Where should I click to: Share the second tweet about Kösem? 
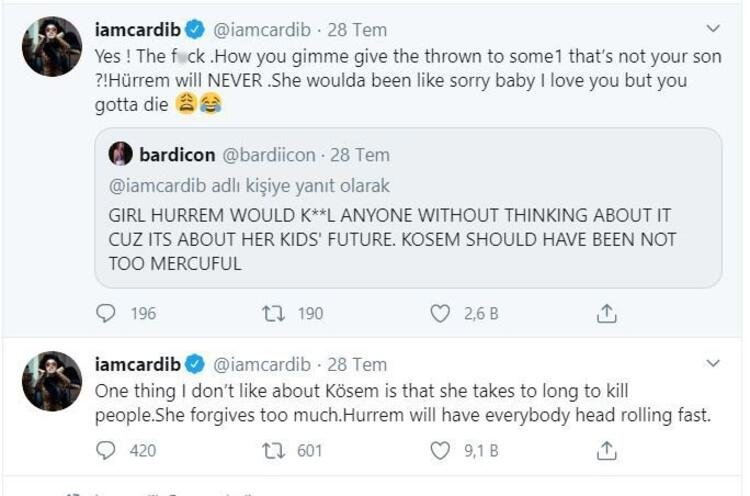coord(606,451)
